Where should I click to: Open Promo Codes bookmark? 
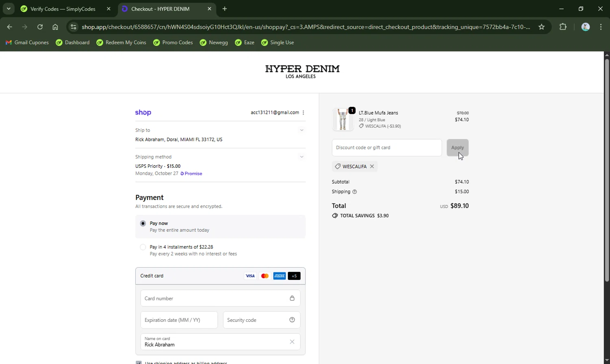click(173, 42)
